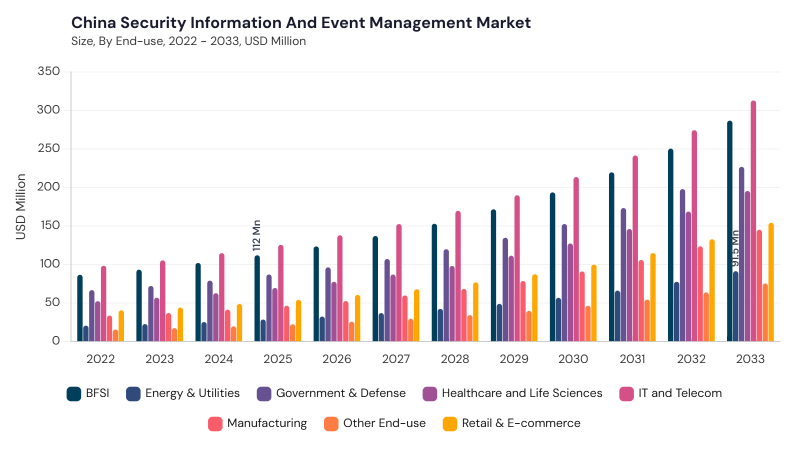The height and width of the screenshot is (450, 800).
Task: Toggle the Other End-use legend label
Action: pyautogui.click(x=384, y=423)
